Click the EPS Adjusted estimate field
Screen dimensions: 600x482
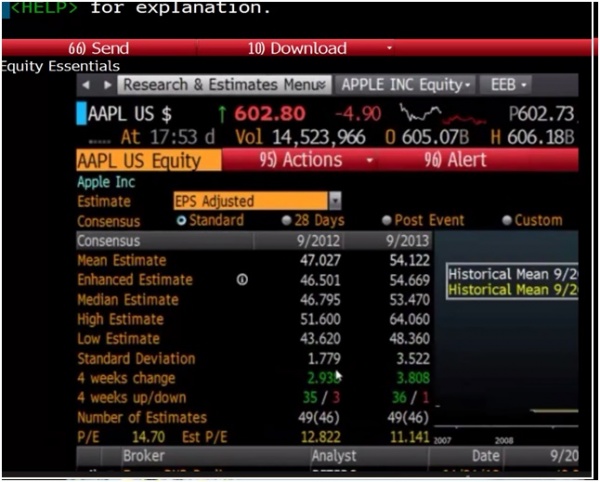click(251, 201)
